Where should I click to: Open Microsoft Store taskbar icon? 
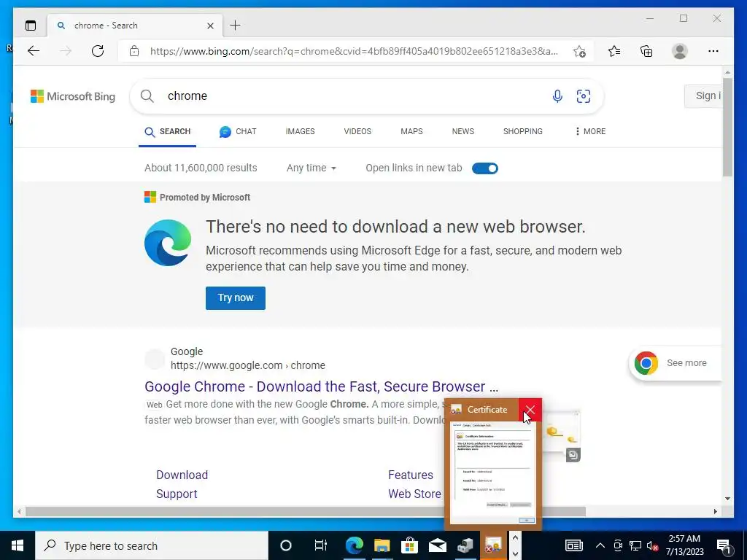[409, 545]
